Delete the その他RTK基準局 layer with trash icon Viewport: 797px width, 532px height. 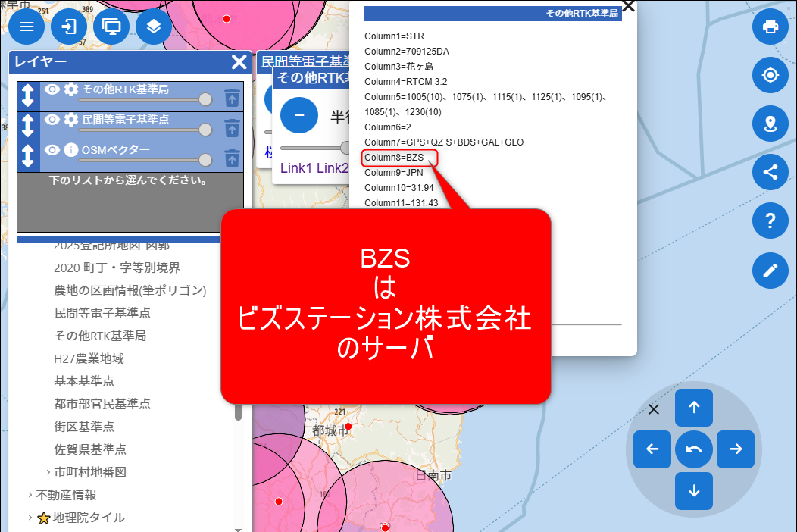coord(232,97)
